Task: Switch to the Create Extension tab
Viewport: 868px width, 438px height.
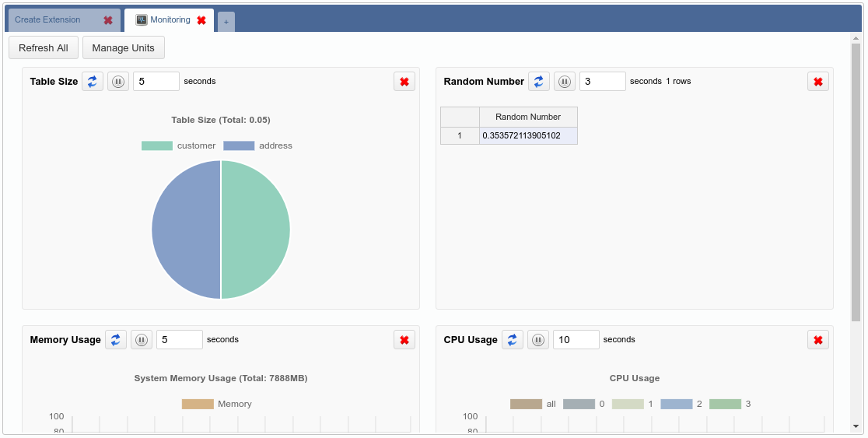Action: (x=48, y=20)
